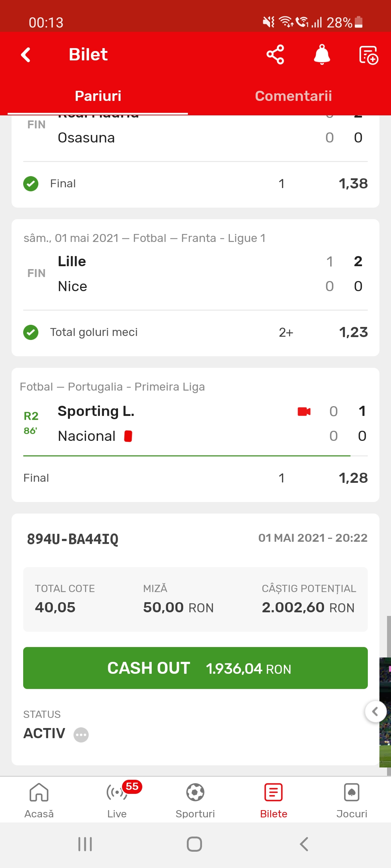Expand the side panel chevron

pos(375,712)
